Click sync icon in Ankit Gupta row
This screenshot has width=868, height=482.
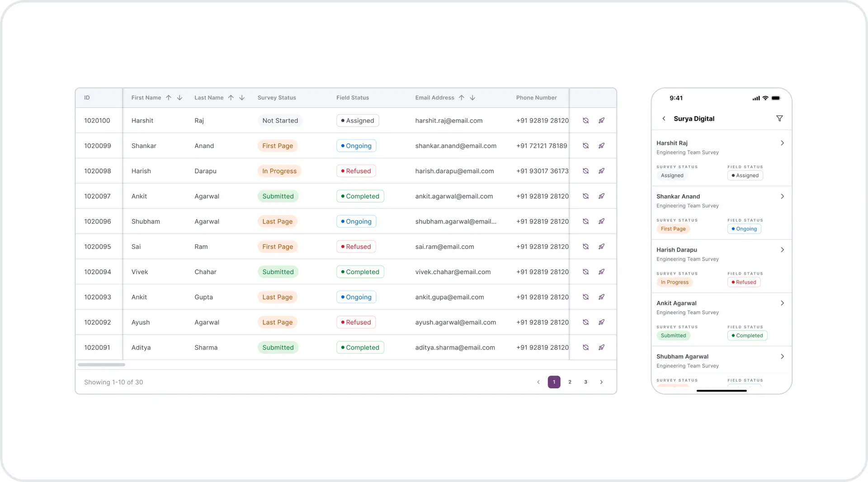coord(585,297)
